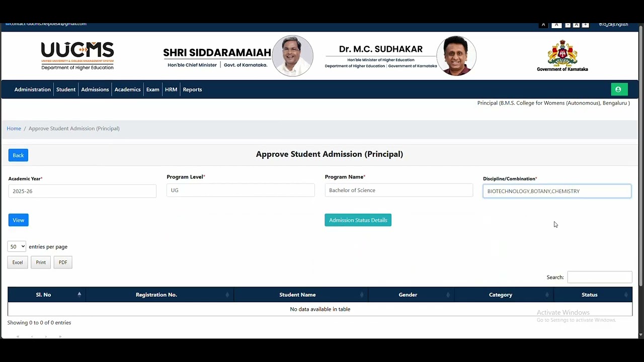Open the Admissions menu
The width and height of the screenshot is (644, 362).
95,89
